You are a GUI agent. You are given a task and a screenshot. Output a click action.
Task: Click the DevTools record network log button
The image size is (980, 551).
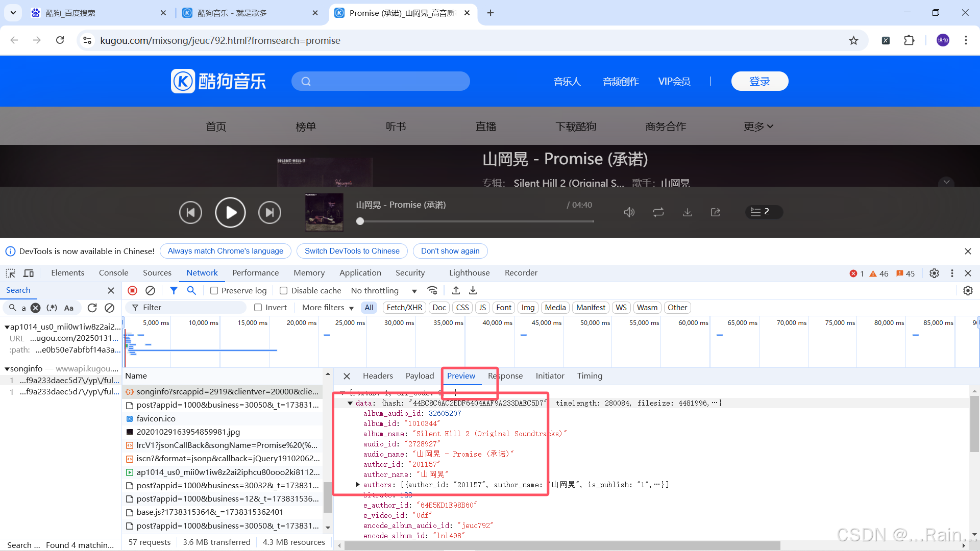pos(133,290)
